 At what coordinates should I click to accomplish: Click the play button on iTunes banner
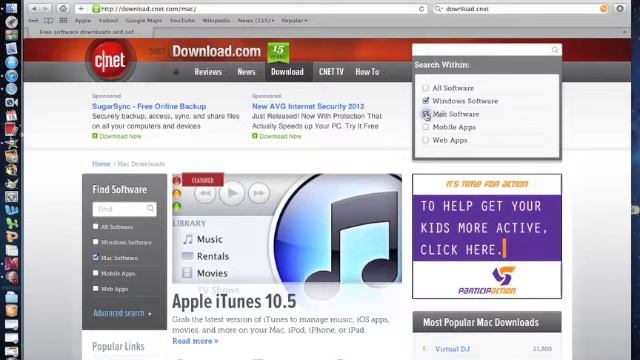(x=232, y=193)
